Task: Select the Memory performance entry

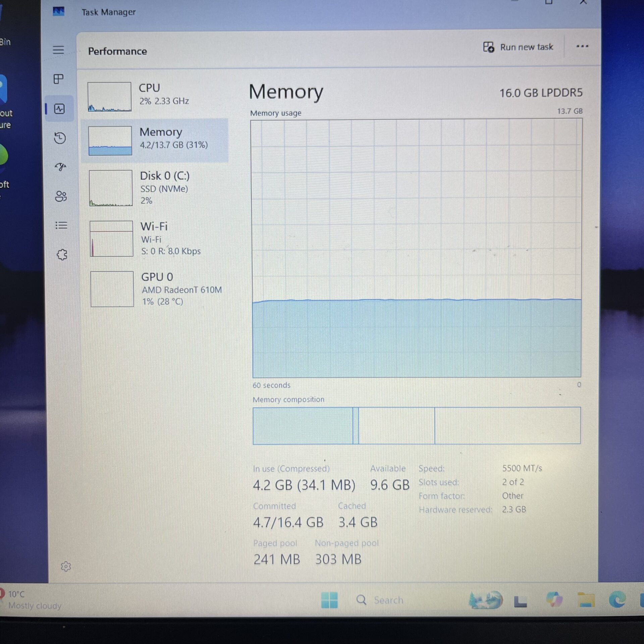Action: (155, 141)
